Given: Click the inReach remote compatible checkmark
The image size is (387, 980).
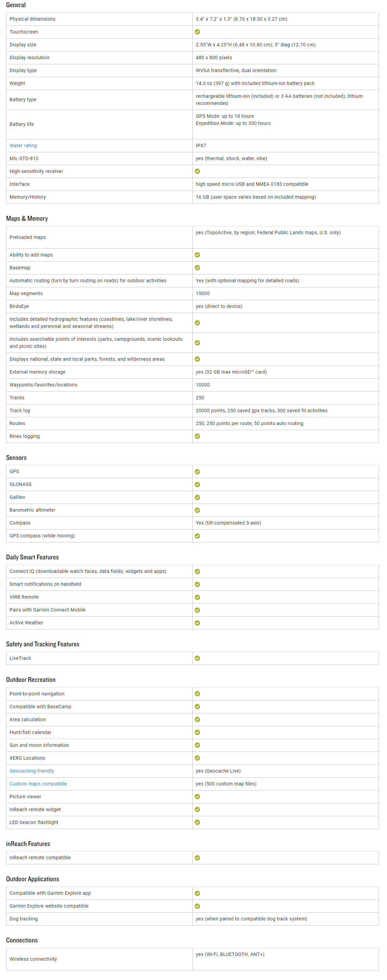Looking at the screenshot, I should 197,858.
